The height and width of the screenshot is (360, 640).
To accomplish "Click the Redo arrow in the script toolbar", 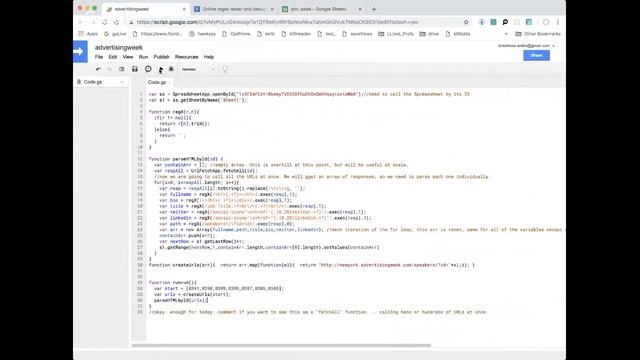I will [x=109, y=69].
